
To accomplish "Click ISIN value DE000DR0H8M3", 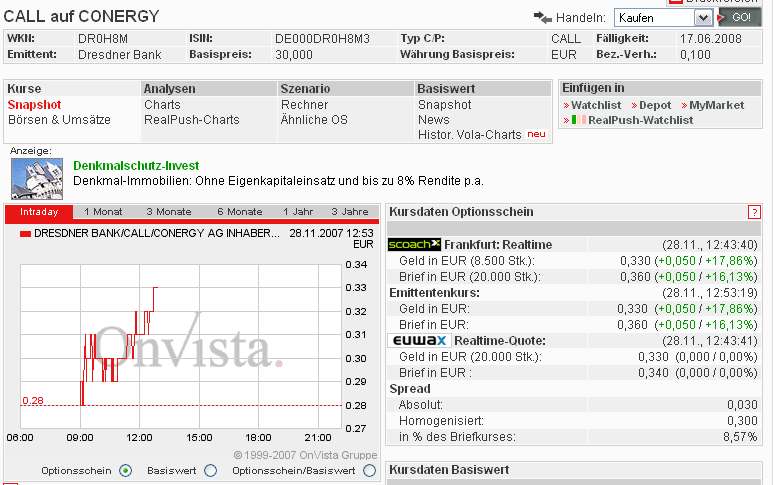I will tap(322, 39).
